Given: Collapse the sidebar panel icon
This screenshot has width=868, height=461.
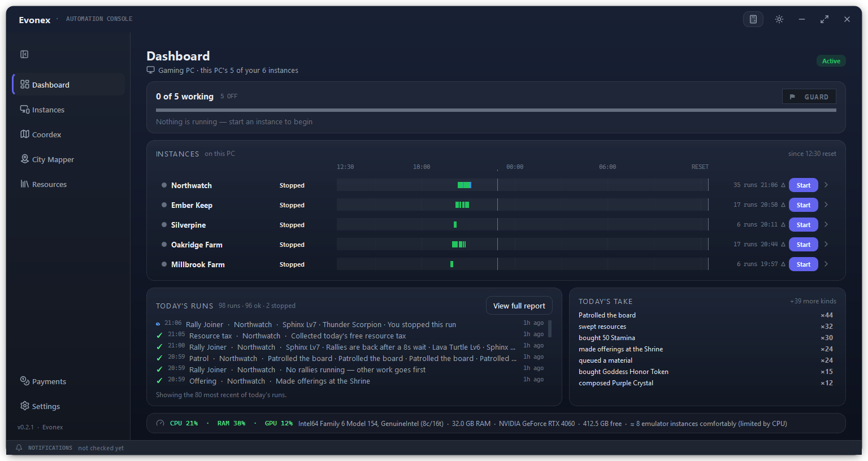Looking at the screenshot, I should click(x=24, y=54).
